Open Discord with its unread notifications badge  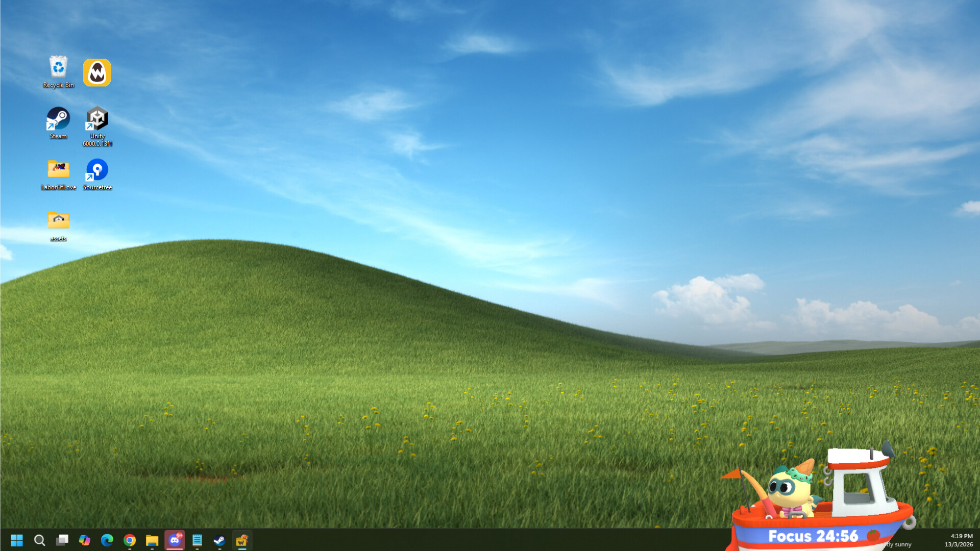pyautogui.click(x=175, y=540)
